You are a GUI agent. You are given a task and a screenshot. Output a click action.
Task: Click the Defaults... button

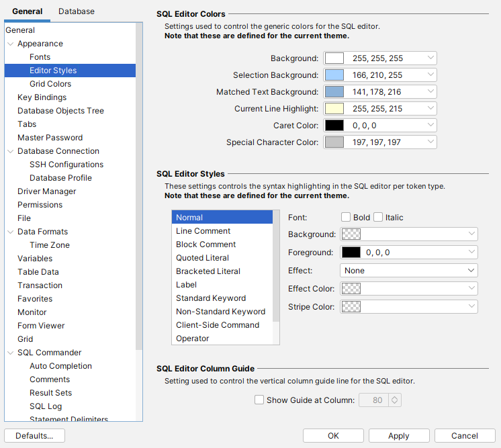pos(34,436)
